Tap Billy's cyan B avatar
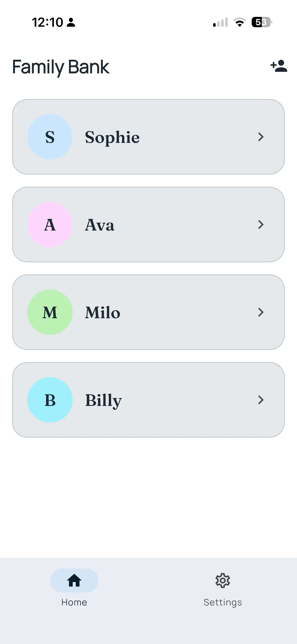The width and height of the screenshot is (297, 644). click(x=50, y=400)
